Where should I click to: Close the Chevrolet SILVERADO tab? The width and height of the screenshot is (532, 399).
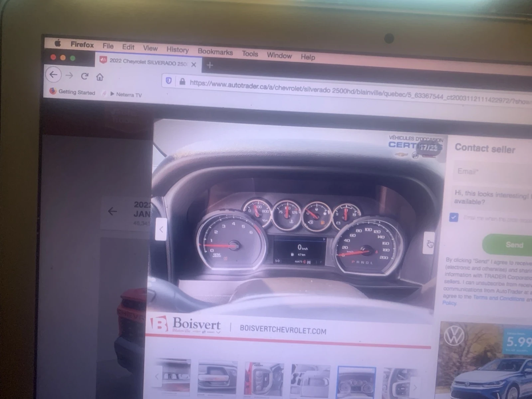point(194,64)
